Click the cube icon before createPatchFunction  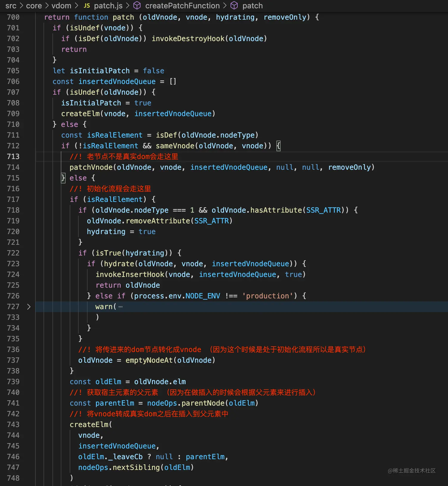click(137, 5)
